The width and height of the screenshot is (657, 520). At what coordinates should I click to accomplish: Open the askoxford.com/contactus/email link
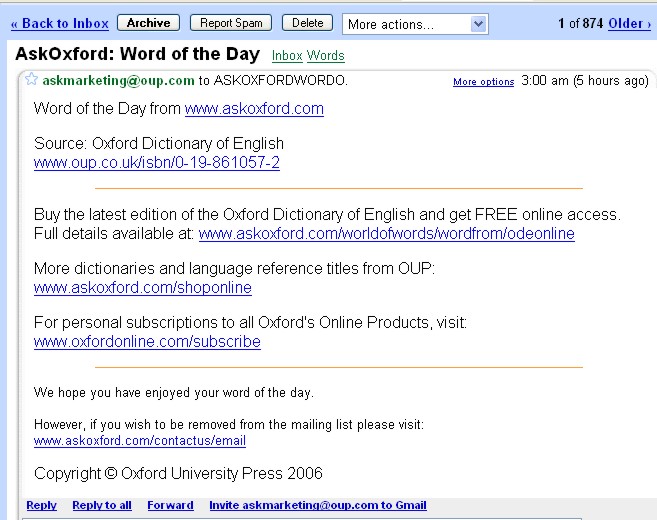click(140, 441)
